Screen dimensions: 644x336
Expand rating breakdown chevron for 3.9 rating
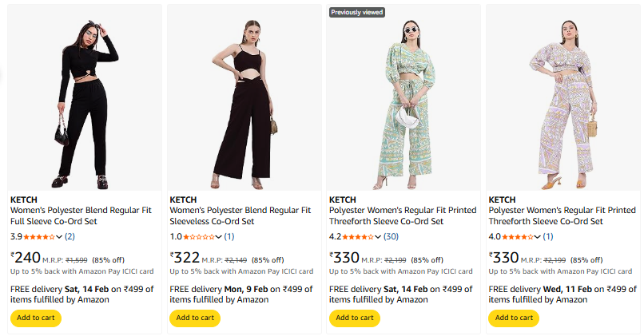[x=59, y=237]
